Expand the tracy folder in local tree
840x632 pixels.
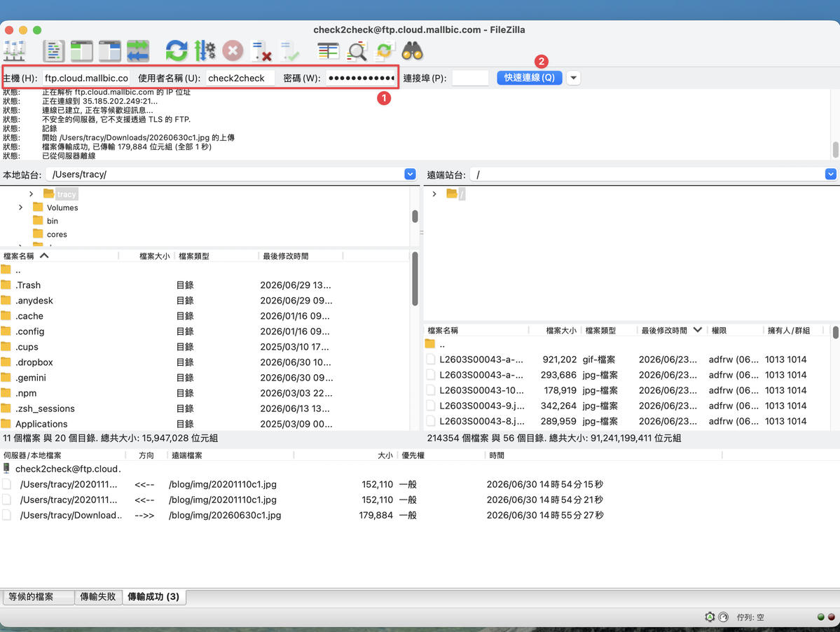pyautogui.click(x=31, y=194)
